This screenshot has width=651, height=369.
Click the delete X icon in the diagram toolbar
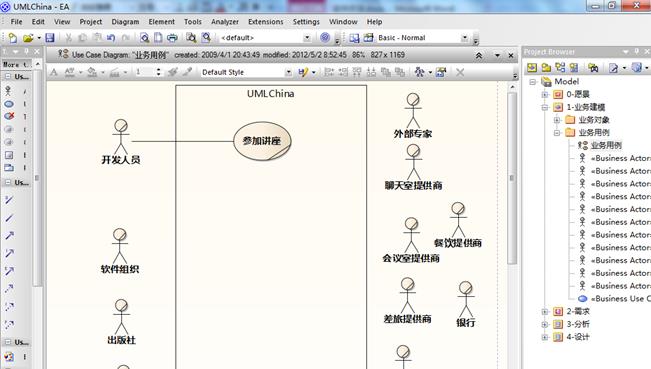pyautogui.click(x=460, y=72)
